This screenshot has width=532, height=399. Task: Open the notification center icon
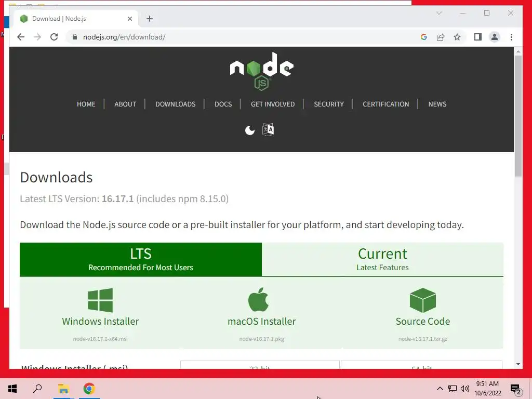coord(516,389)
